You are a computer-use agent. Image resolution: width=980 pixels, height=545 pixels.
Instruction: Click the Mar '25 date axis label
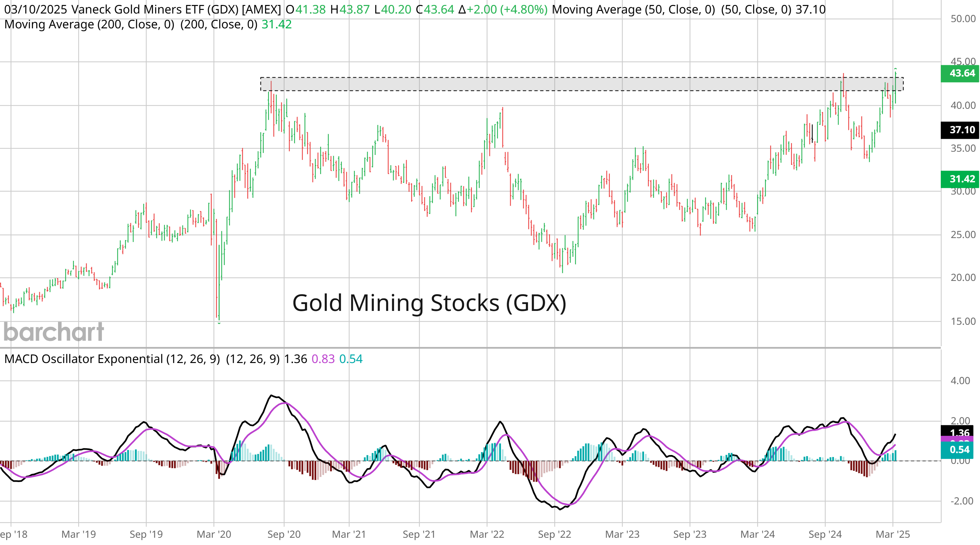click(893, 534)
